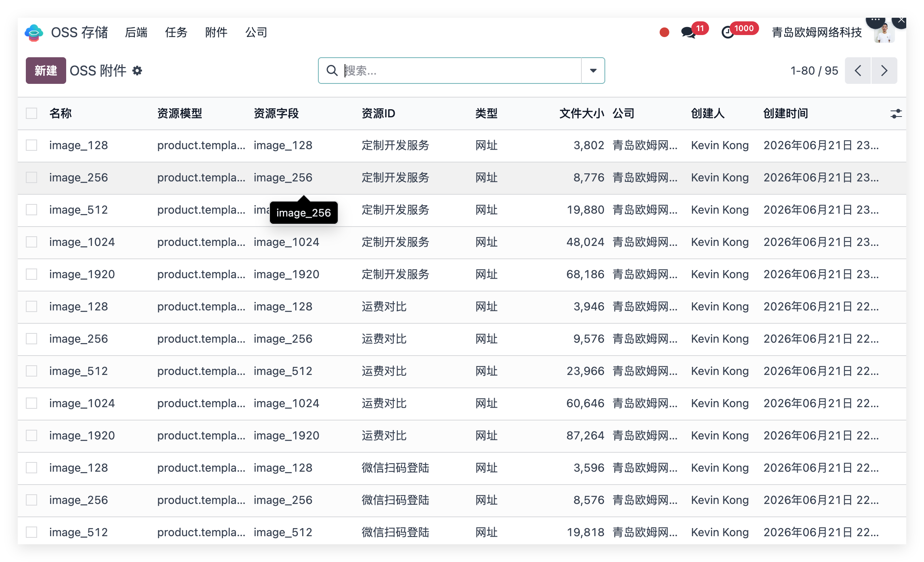Open the OSS 附件 gear settings icon
The width and height of the screenshot is (924, 562).
point(137,71)
